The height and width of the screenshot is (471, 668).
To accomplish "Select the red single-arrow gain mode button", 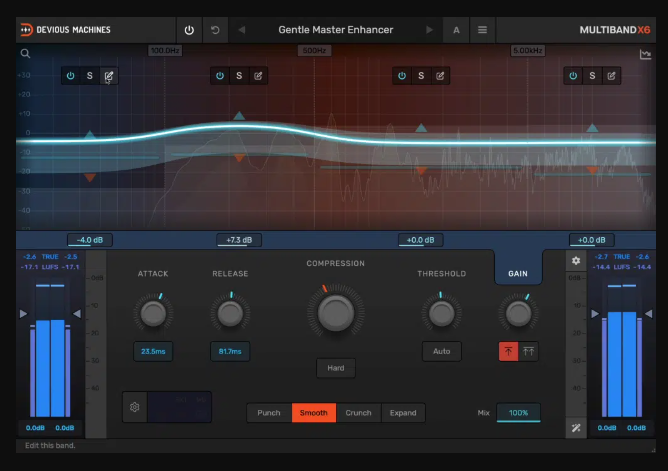I will 508,351.
